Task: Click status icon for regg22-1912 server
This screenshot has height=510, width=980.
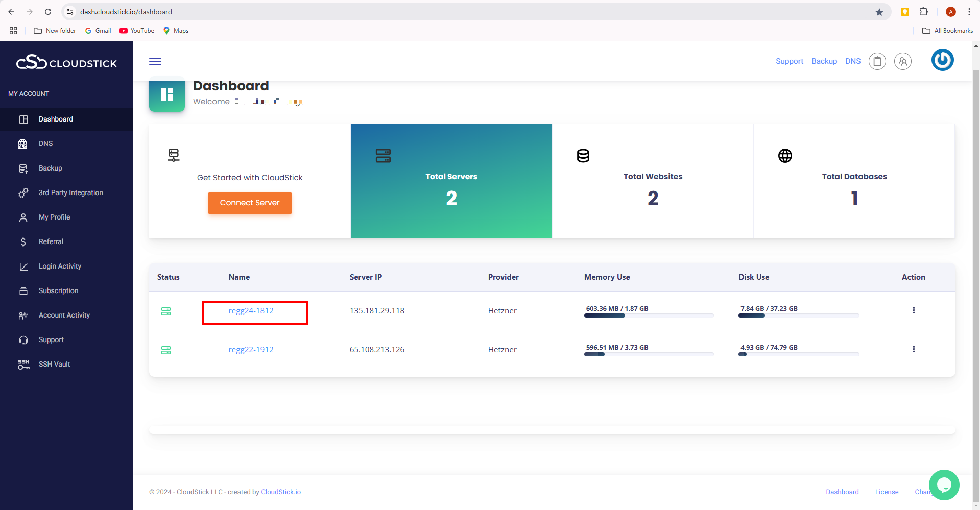Action: pyautogui.click(x=166, y=350)
